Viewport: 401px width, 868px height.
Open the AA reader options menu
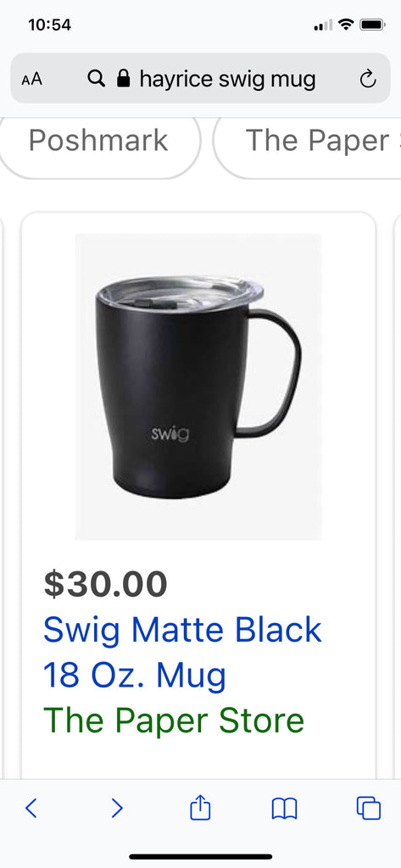coord(31,79)
